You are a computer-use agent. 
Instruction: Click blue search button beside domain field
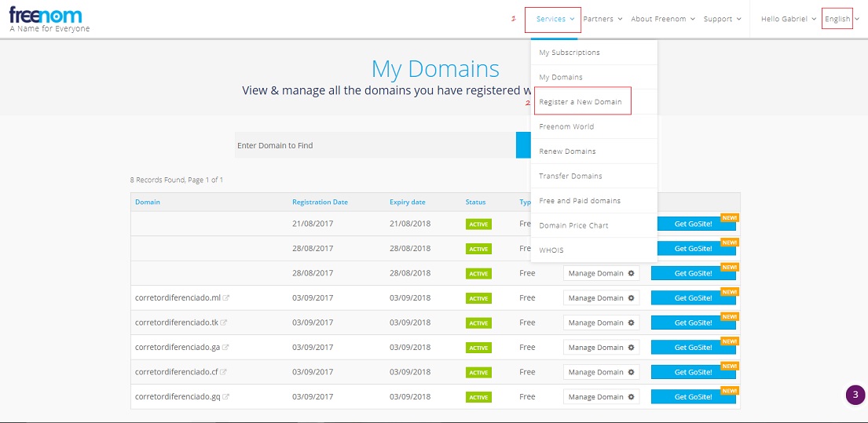point(523,145)
